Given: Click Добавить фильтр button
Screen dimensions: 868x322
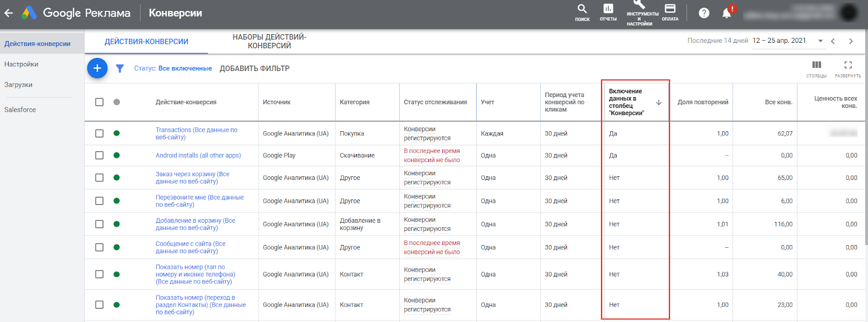Looking at the screenshot, I should coord(254,68).
